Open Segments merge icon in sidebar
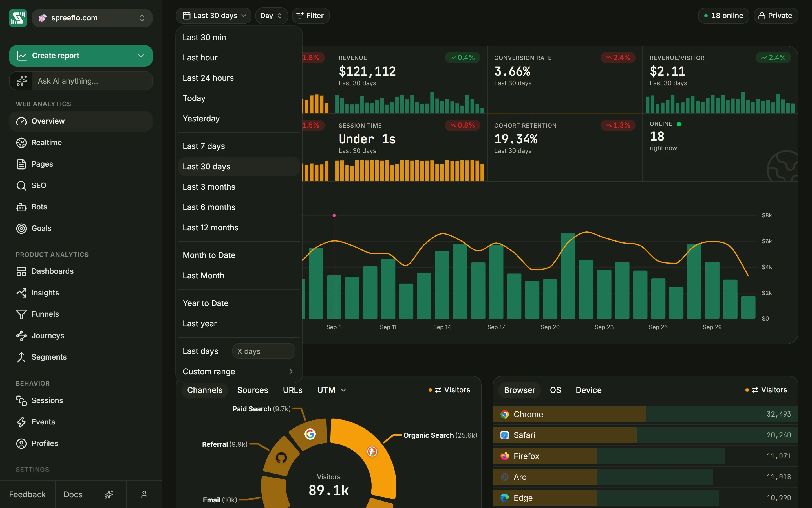The image size is (812, 508). point(21,357)
